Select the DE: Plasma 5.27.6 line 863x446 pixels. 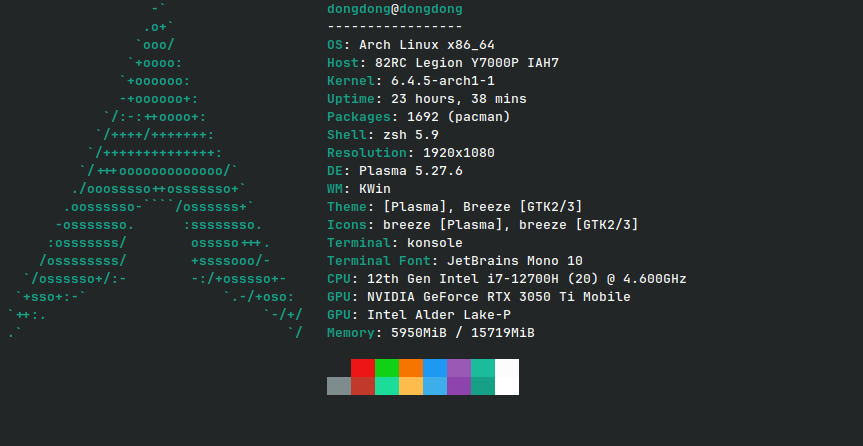395,171
